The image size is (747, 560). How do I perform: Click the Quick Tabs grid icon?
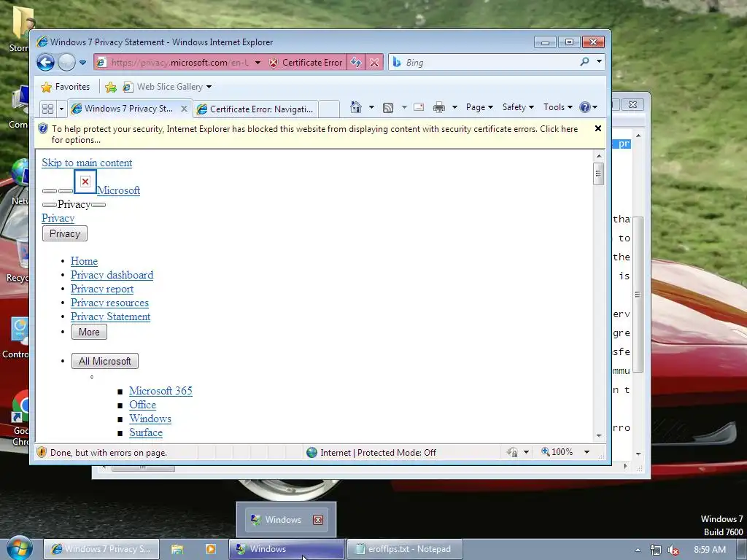pyautogui.click(x=47, y=109)
